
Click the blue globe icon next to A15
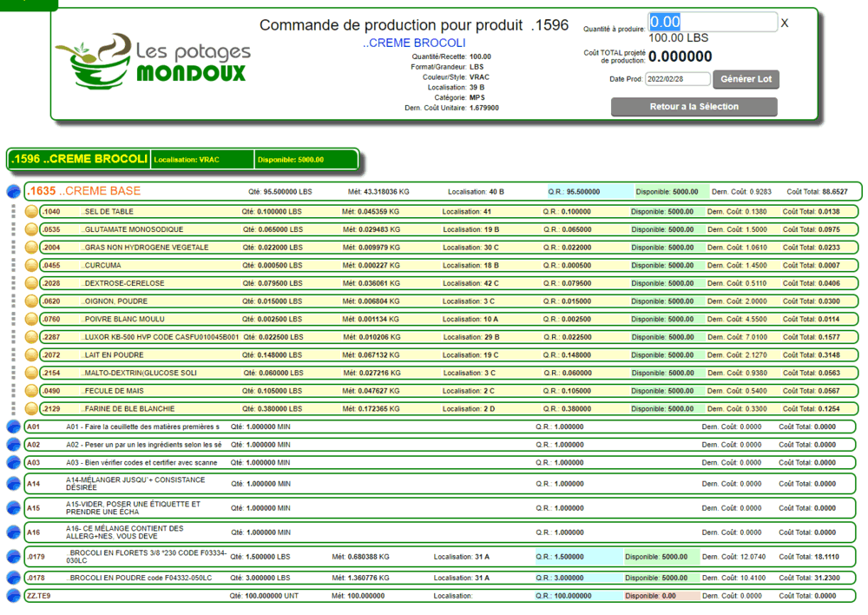[x=13, y=508]
